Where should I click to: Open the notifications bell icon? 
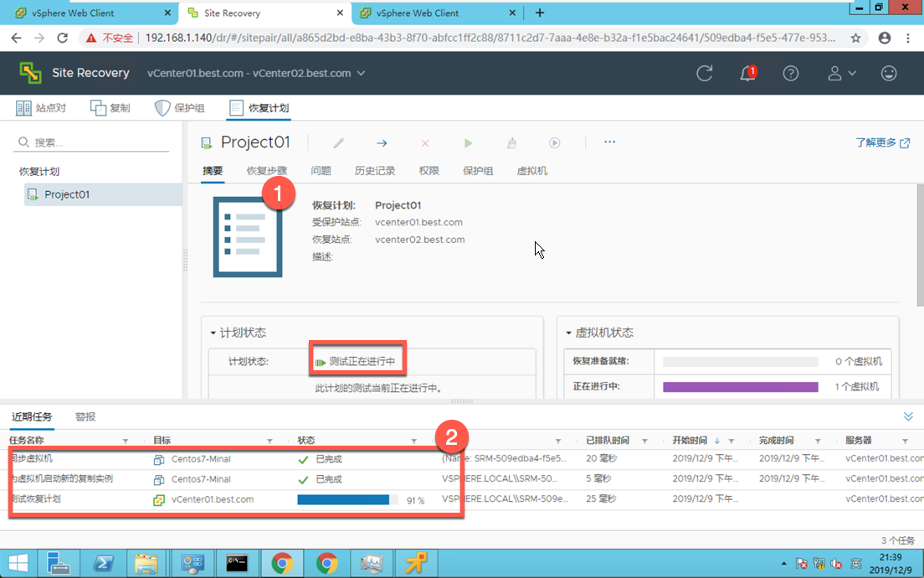747,73
